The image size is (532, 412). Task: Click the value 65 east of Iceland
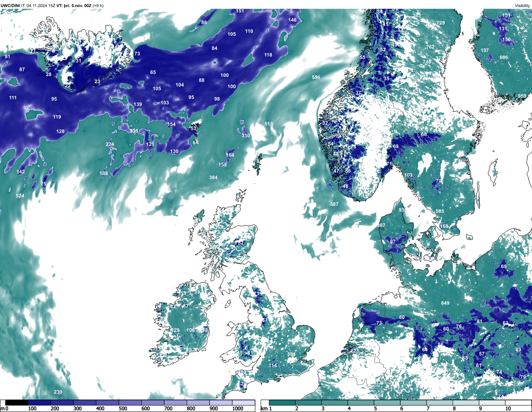(x=153, y=72)
